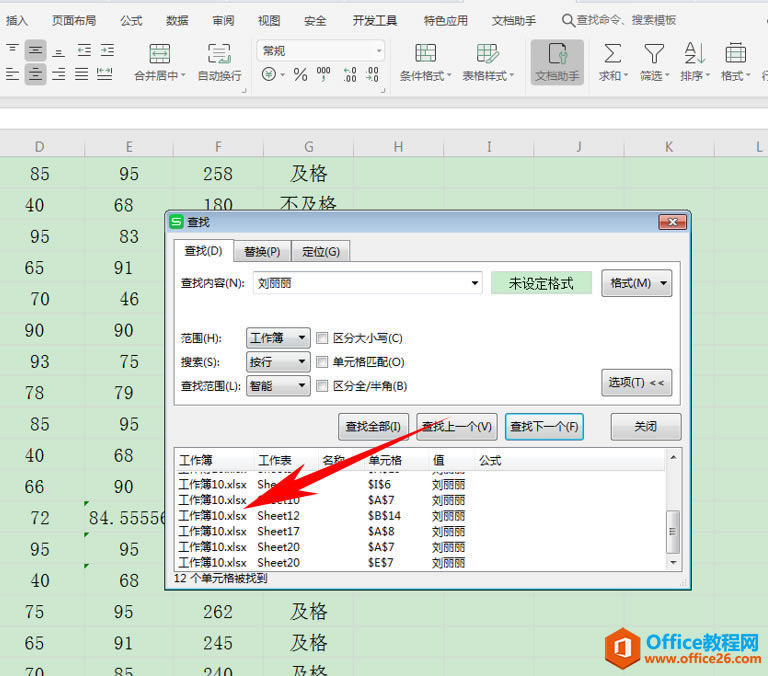Switch to the 定位(G) tab
768x676 pixels.
(x=321, y=251)
